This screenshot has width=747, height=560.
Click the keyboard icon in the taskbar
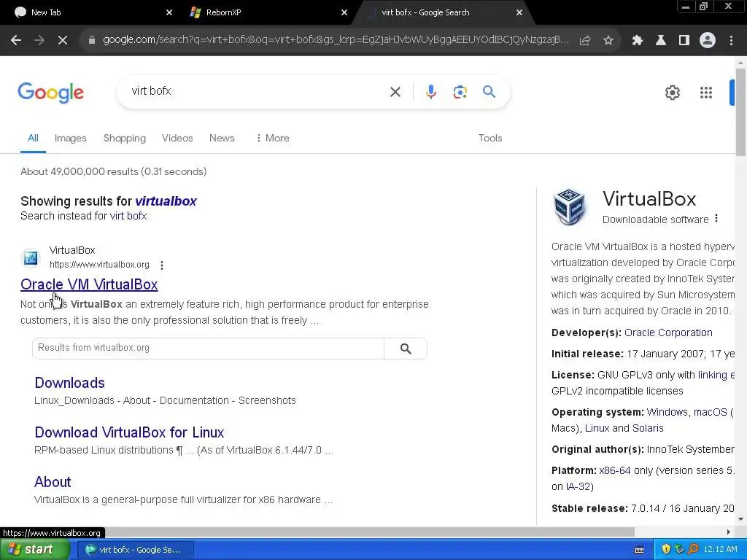pyautogui.click(x=639, y=550)
